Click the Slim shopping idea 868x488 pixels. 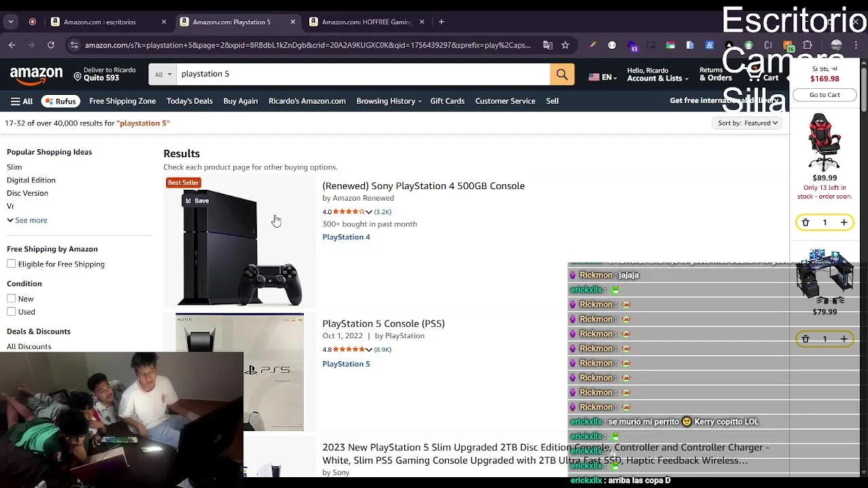click(x=14, y=167)
